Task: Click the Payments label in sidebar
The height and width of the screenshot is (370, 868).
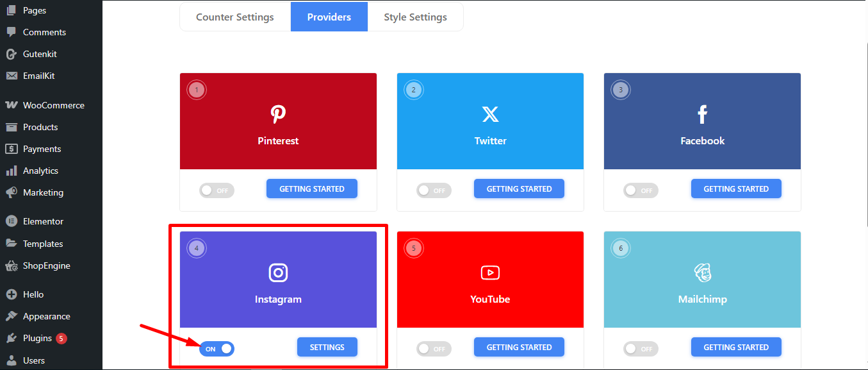Action: [42, 149]
